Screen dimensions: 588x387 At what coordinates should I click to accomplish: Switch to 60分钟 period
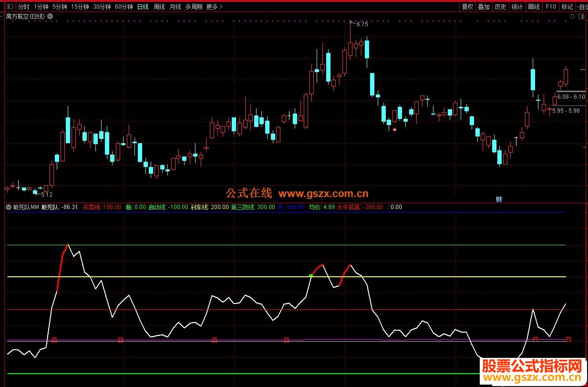(124, 7)
